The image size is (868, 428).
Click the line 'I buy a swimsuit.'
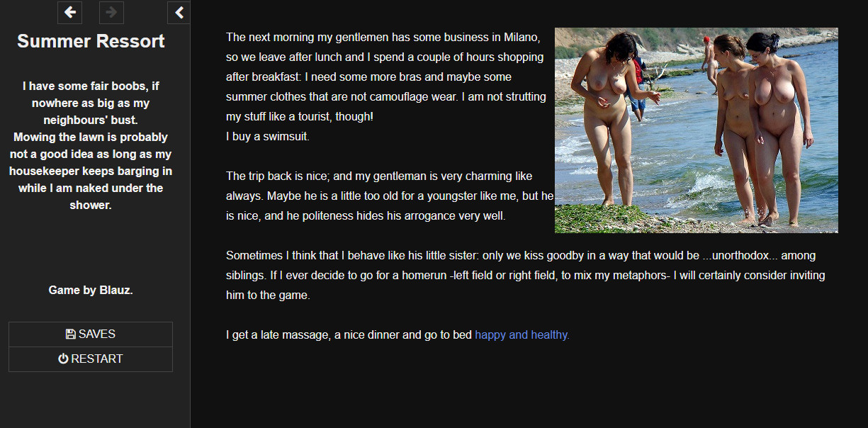268,137
